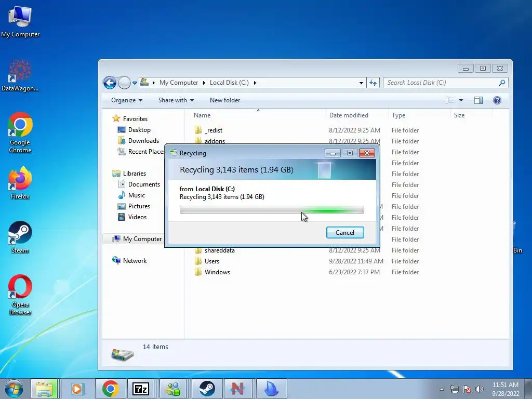Select My Computer in navigation pane
Image resolution: width=532 pixels, height=399 pixels.
point(137,239)
